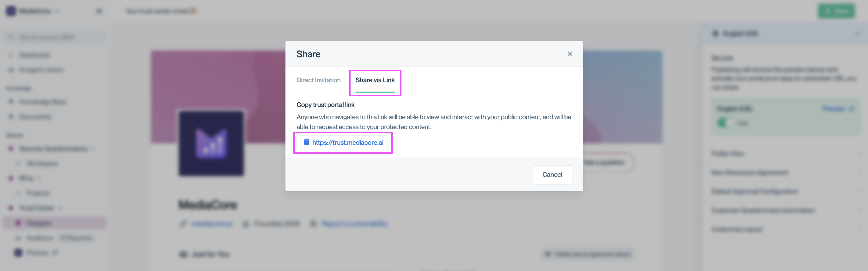Click the 'Copy trust portal link' heading
This screenshot has width=868, height=271.
pos(326,105)
